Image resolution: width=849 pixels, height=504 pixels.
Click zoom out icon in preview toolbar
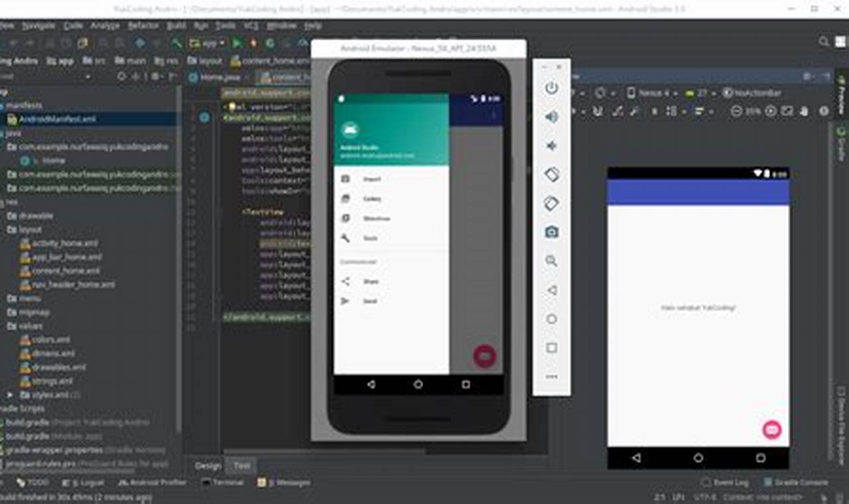coord(736,111)
